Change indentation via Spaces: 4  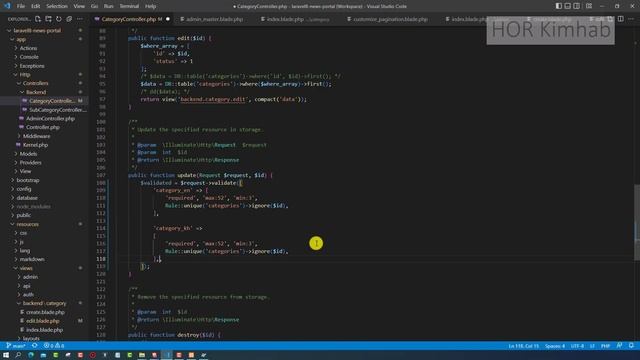(555, 346)
